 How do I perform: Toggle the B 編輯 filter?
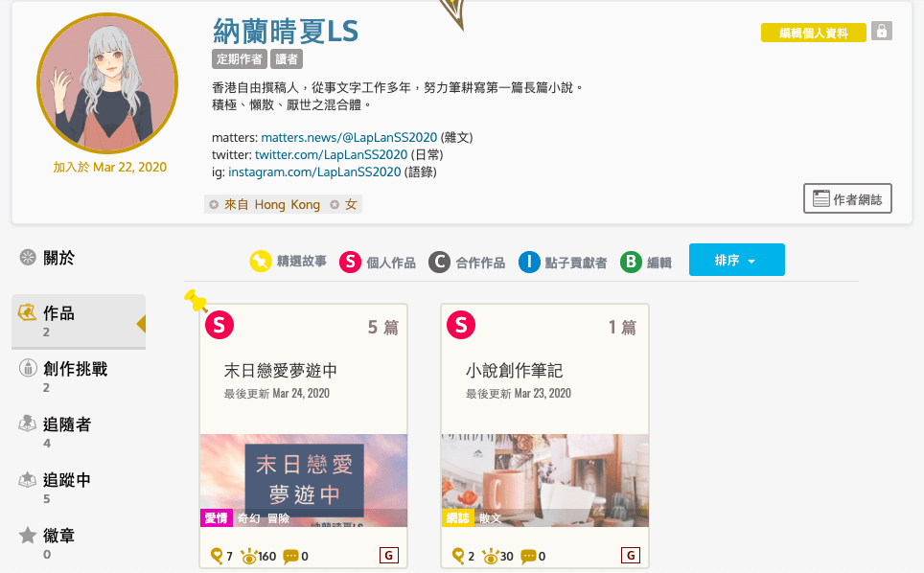(x=646, y=262)
